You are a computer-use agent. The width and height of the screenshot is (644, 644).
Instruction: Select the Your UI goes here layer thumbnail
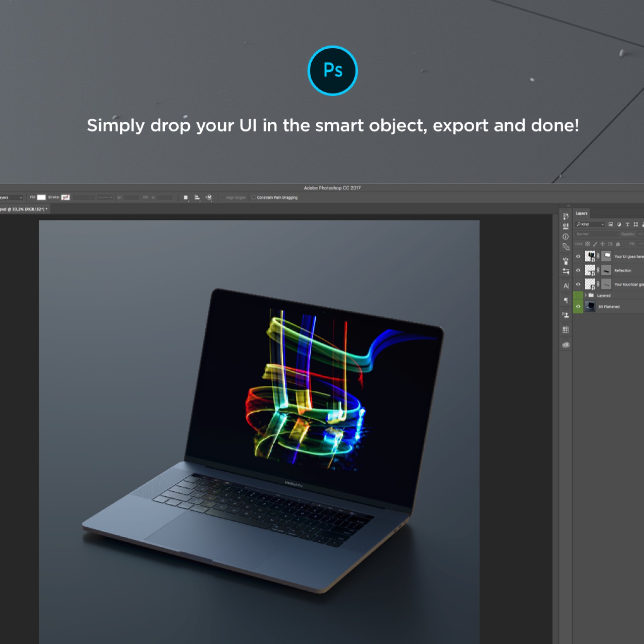(x=590, y=256)
